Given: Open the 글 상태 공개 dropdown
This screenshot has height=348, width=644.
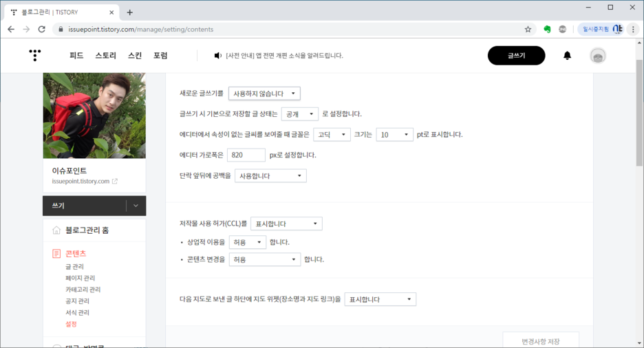Looking at the screenshot, I should point(300,114).
